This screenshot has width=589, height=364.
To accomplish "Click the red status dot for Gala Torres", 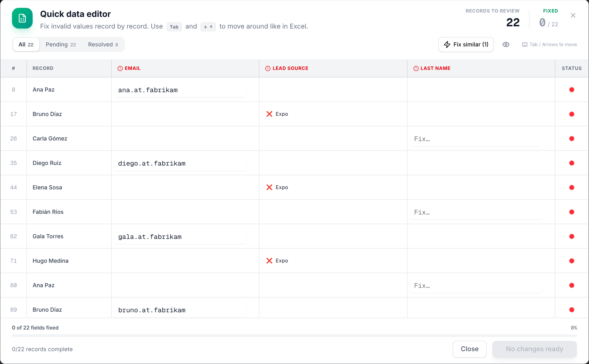I will pos(572,236).
